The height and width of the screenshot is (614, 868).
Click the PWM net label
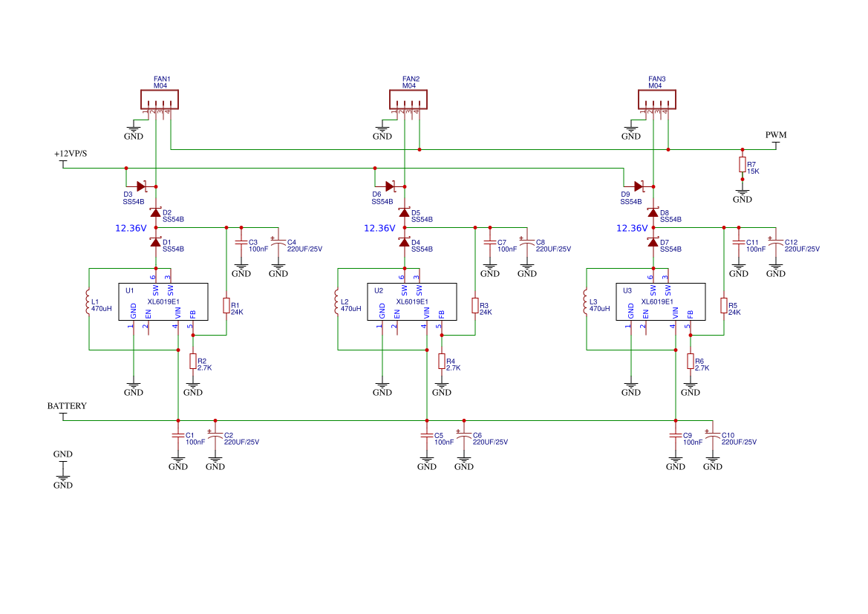coord(775,135)
